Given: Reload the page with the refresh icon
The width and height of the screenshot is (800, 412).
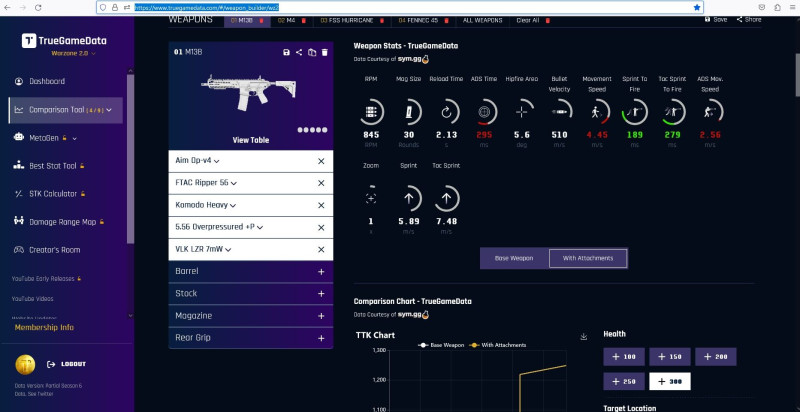Looking at the screenshot, I should (x=38, y=8).
